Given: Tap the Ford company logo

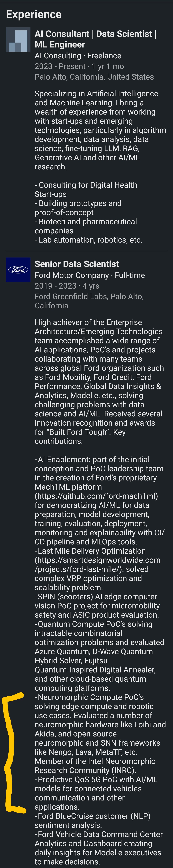Looking at the screenshot, I should click(x=18, y=269).
